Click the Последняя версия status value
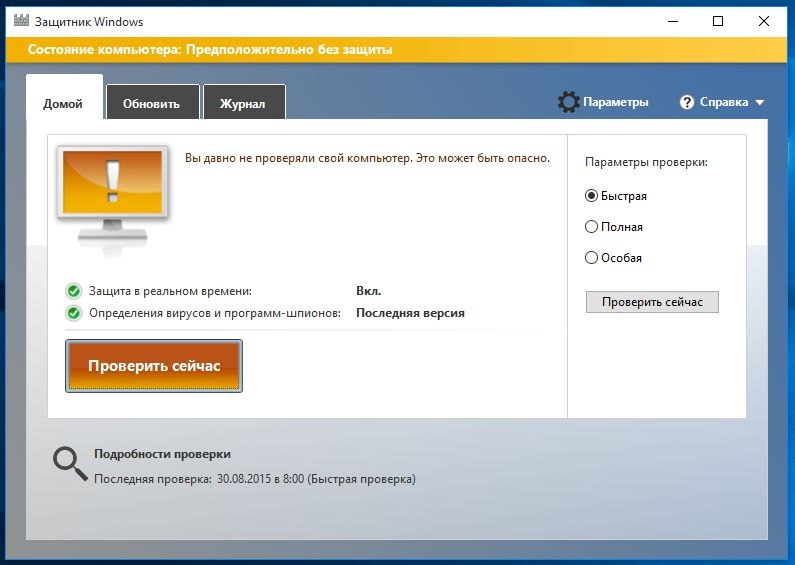 [410, 313]
